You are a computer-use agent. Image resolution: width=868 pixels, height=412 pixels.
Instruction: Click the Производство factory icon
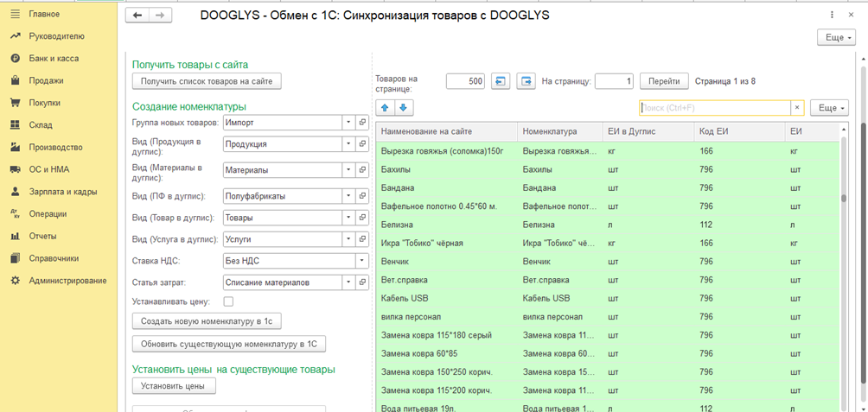click(16, 147)
